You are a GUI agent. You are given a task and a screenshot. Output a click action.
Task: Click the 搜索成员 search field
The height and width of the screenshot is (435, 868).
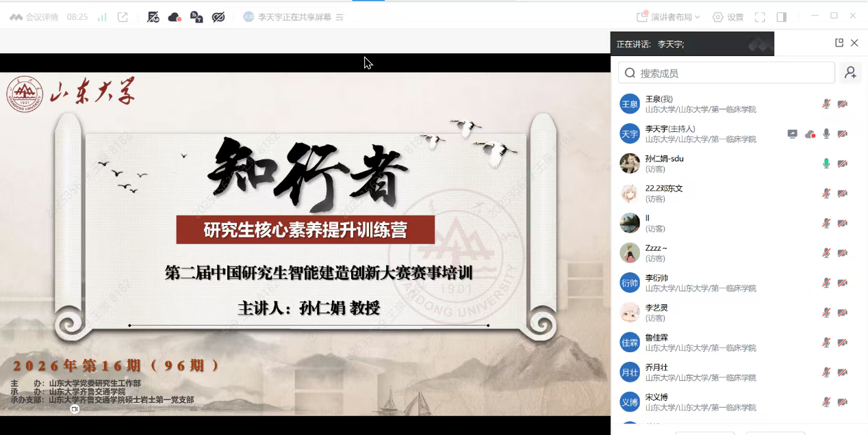[726, 73]
